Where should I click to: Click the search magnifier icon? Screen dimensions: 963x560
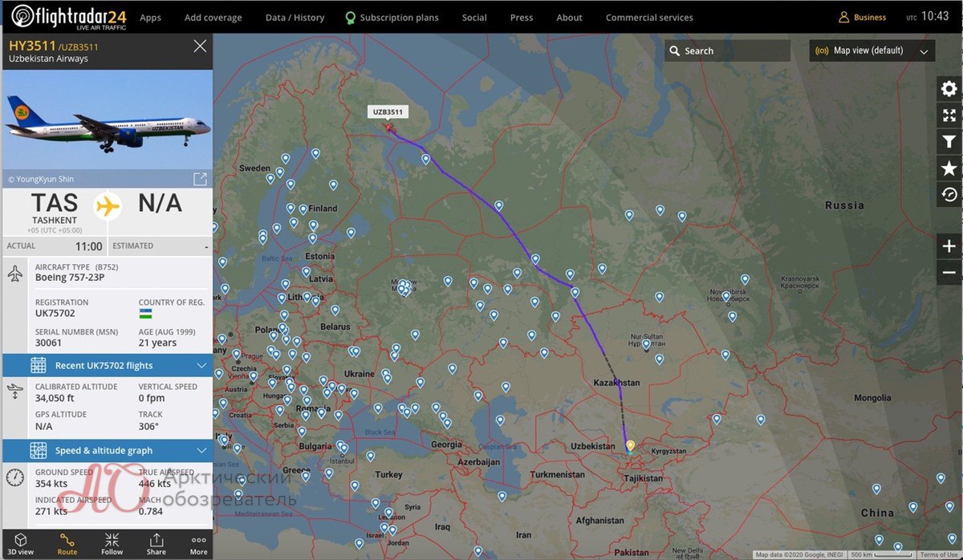[674, 51]
